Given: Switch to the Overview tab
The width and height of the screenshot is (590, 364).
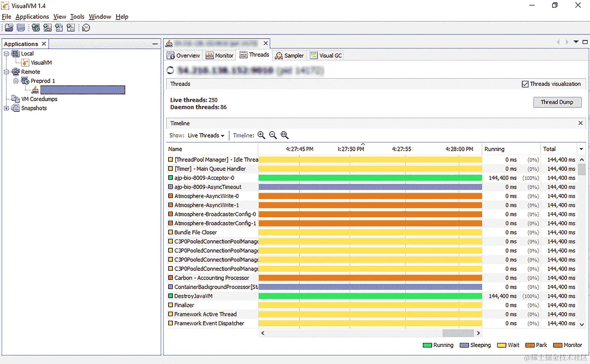Looking at the screenshot, I should 184,56.
